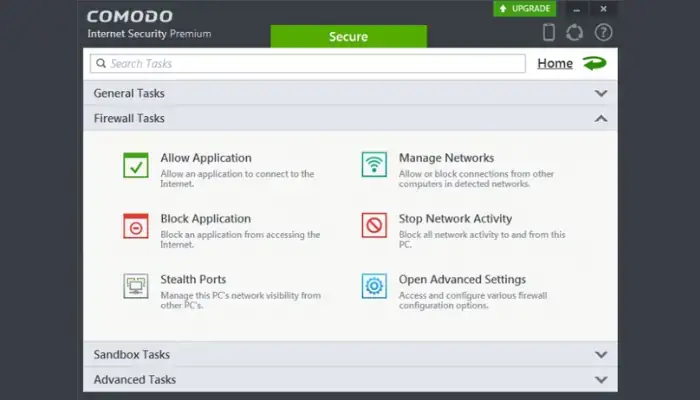
Task: Click the green Secure status tab
Action: (349, 36)
